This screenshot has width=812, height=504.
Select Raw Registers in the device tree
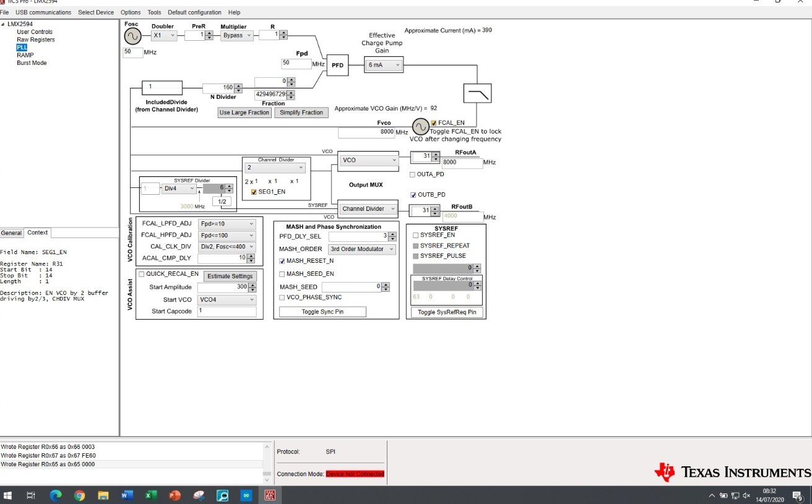(36, 40)
